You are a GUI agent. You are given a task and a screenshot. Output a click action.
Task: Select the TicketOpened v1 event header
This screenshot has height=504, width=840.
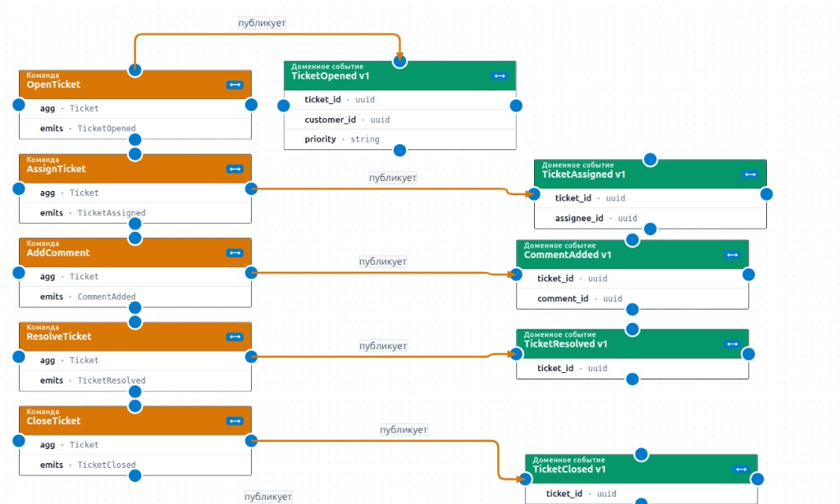click(399, 75)
